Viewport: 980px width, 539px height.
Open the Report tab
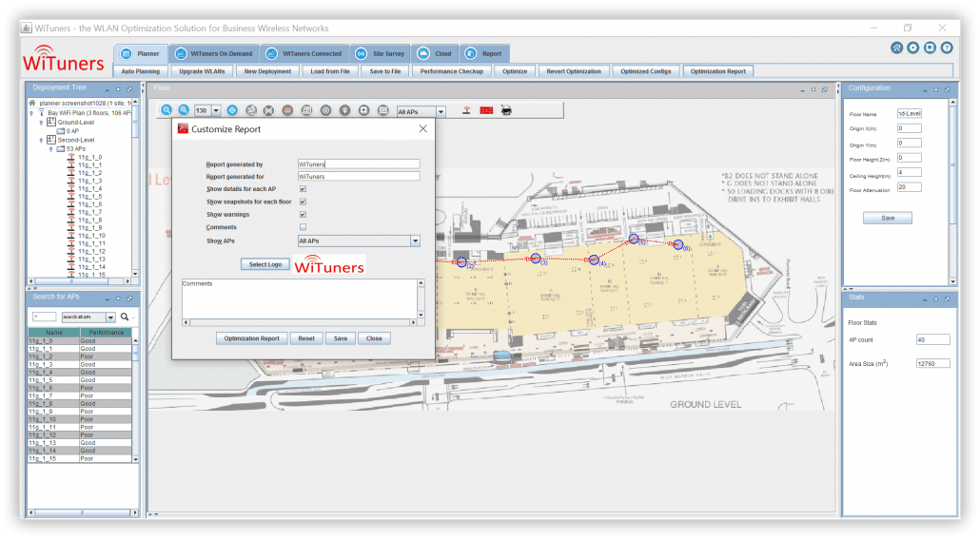tap(483, 54)
